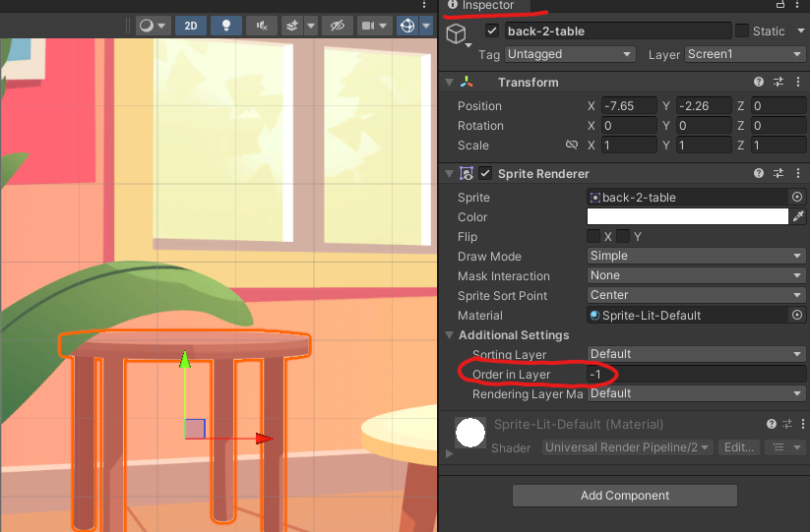Screen dimensions: 810x532
Task: Open the Tag dropdown showing Untagged
Action: pyautogui.click(x=568, y=55)
